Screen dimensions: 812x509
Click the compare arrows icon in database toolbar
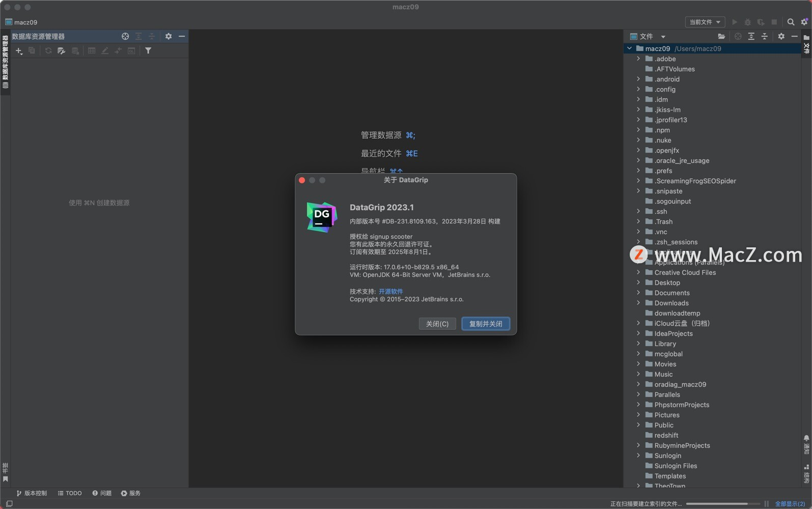[118, 51]
